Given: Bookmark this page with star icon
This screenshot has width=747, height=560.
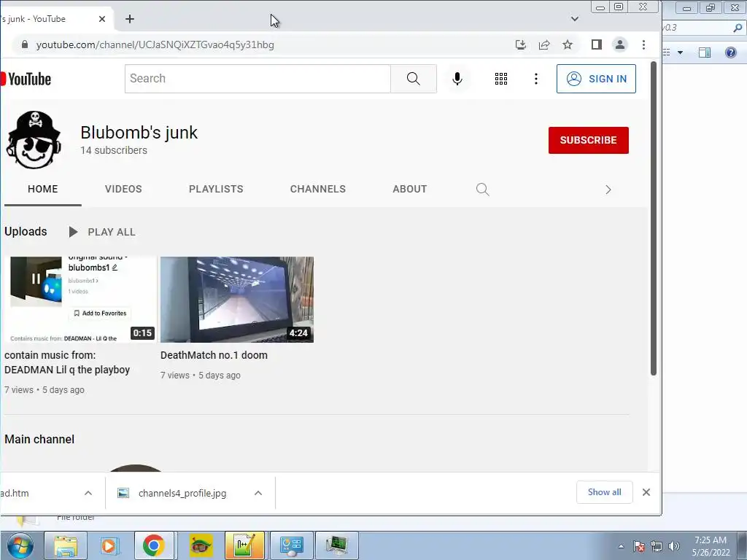Looking at the screenshot, I should (x=568, y=44).
